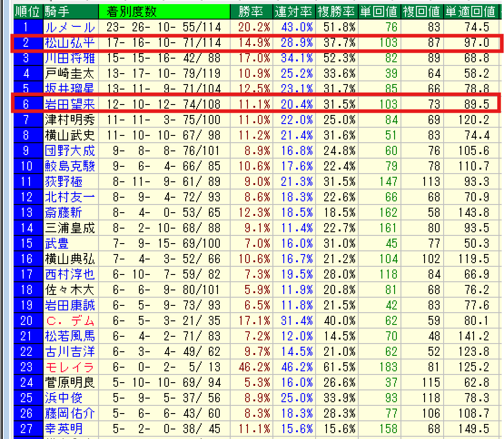
Task: Open the モレイラ jockey entry
Action: (70, 367)
